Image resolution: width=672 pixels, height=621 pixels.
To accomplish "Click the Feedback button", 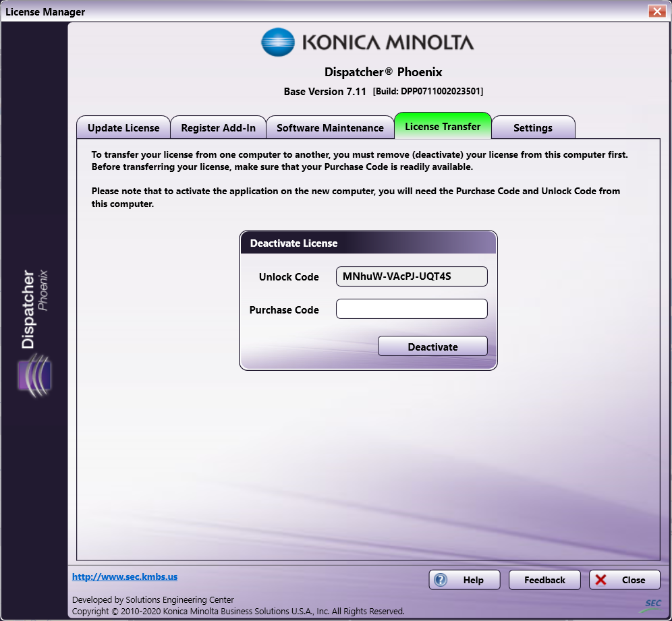I will coord(544,580).
